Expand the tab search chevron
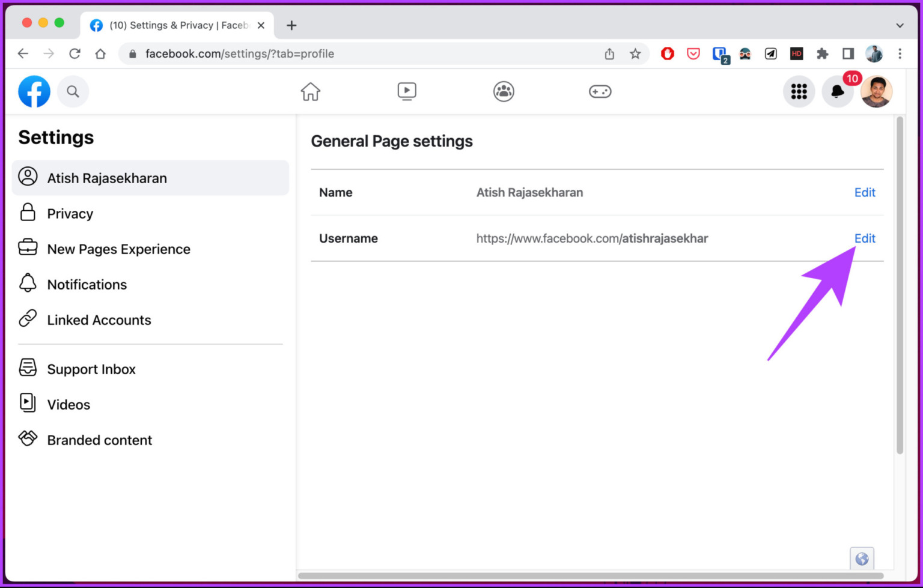923x588 pixels. tap(900, 25)
